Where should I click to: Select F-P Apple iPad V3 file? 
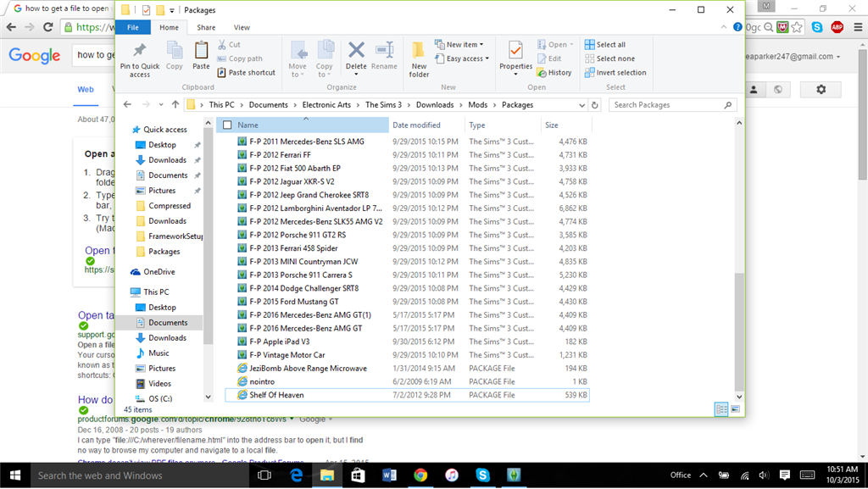[407, 342]
